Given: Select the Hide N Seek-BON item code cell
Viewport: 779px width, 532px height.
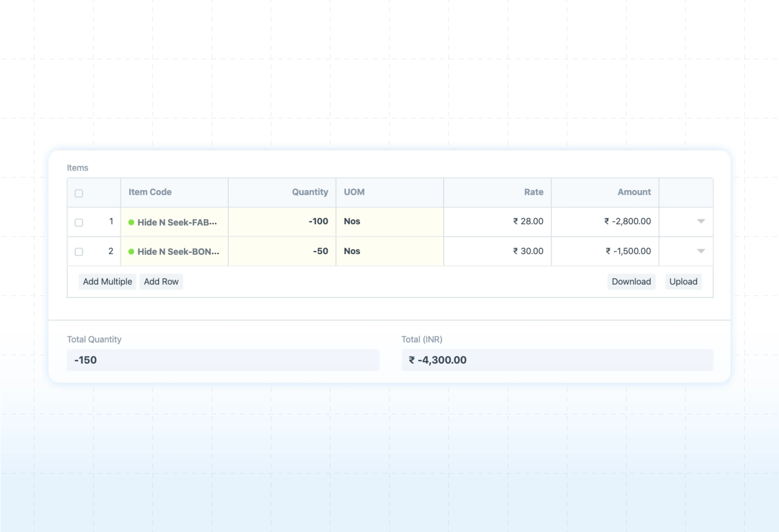Looking at the screenshot, I should click(x=178, y=251).
